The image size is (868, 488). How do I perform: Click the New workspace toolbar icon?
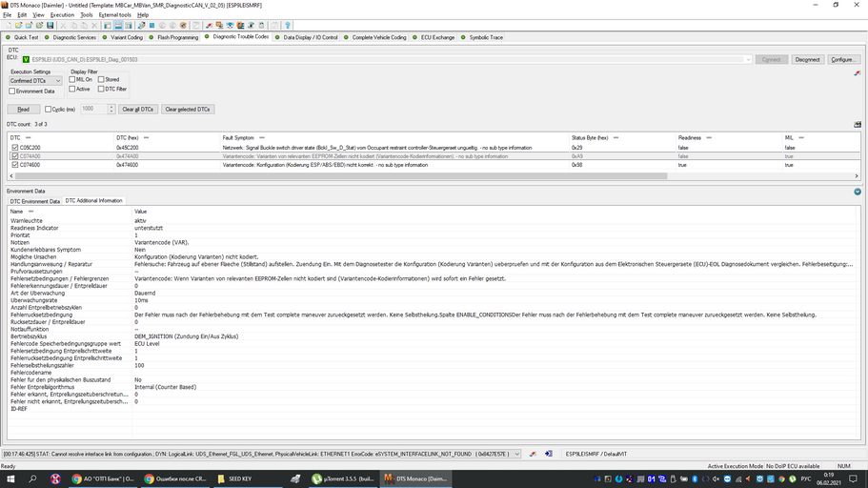tap(9, 26)
